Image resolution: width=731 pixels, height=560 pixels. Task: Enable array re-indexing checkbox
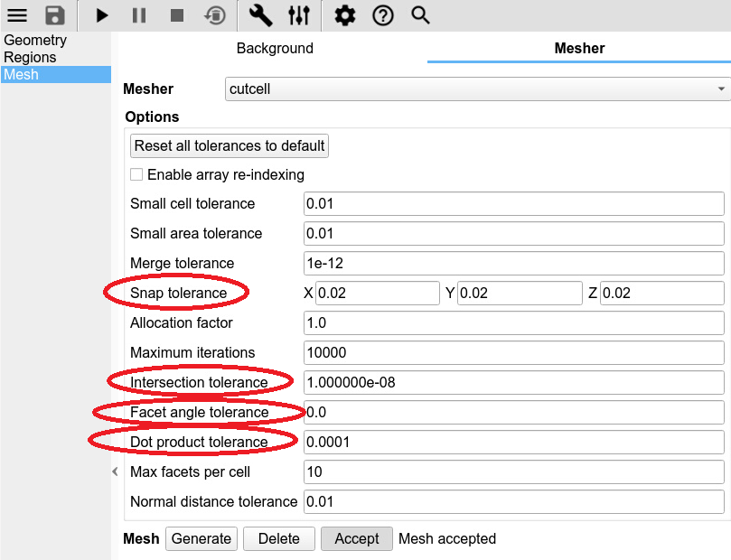point(136,174)
